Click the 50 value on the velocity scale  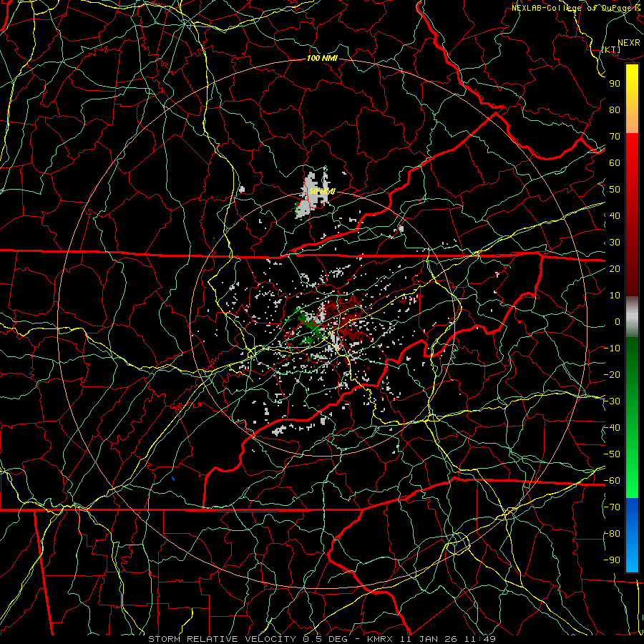coord(615,190)
